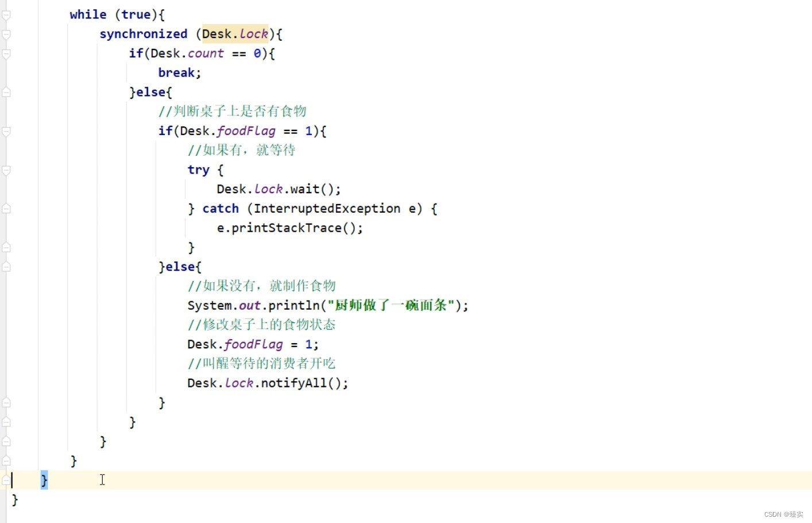This screenshot has height=523, width=812.
Task: Click the string "厨师做了一碗面条"
Action: pos(391,305)
